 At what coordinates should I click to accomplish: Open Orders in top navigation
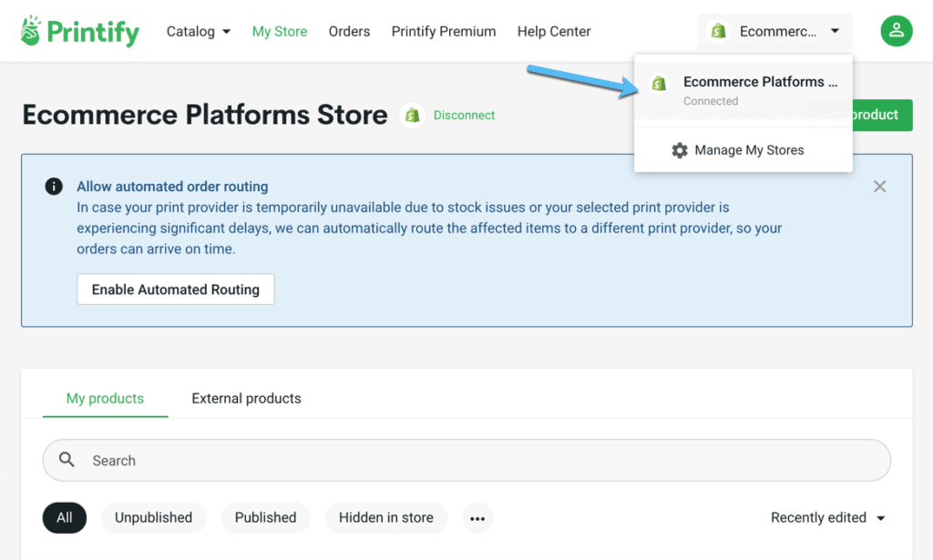click(349, 32)
